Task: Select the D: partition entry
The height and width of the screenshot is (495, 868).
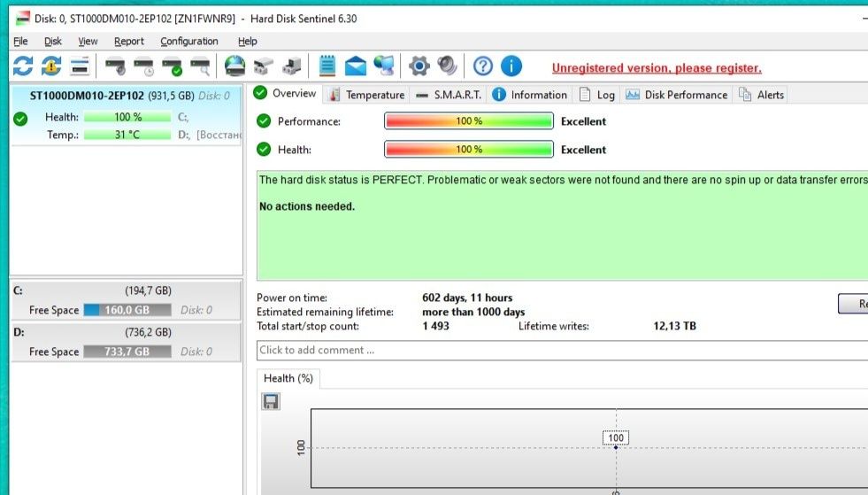Action: click(127, 342)
